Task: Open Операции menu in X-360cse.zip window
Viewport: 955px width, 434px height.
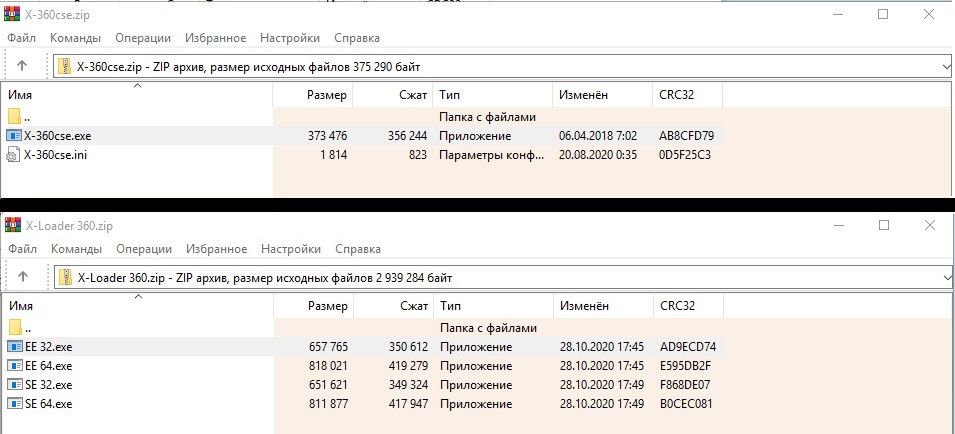Action: pyautogui.click(x=143, y=38)
